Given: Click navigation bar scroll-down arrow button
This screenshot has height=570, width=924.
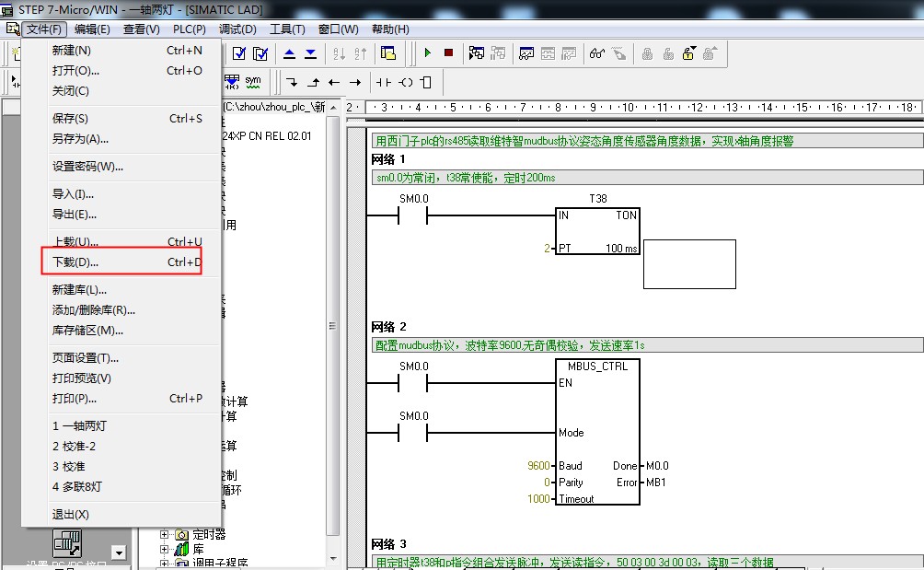Looking at the screenshot, I should point(118,553).
